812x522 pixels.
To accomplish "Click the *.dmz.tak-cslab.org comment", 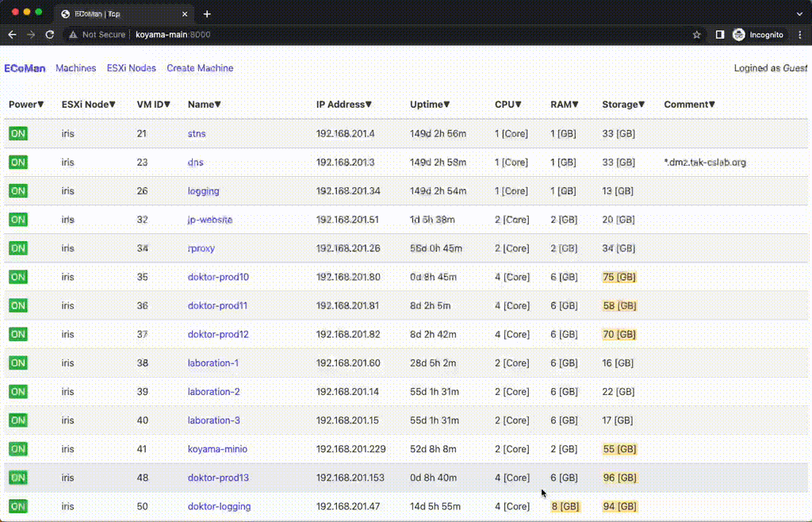I will (705, 162).
